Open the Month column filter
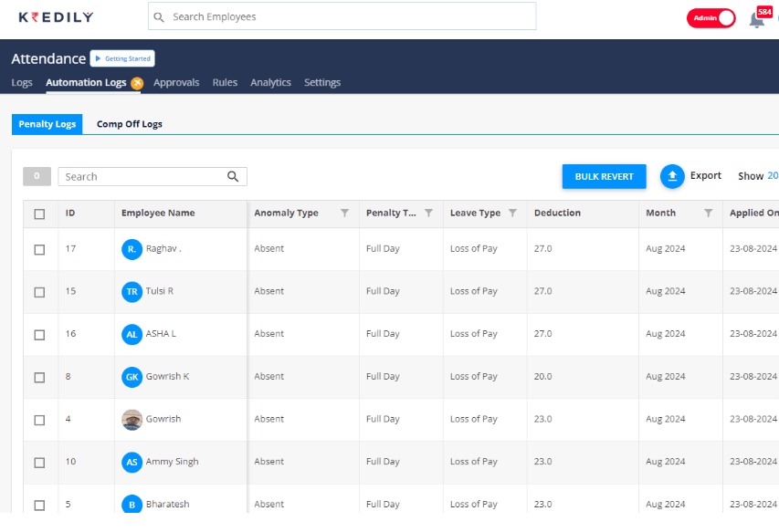779x532 pixels. 708,214
